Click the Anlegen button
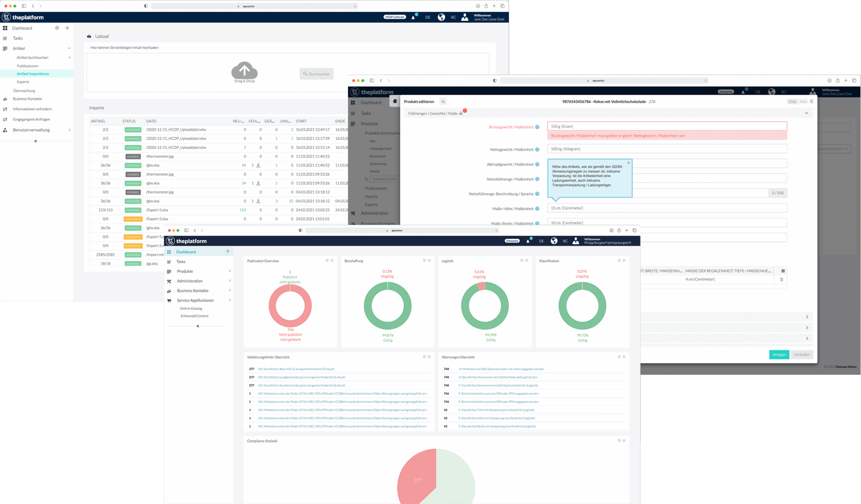The image size is (861, 504). click(x=779, y=355)
